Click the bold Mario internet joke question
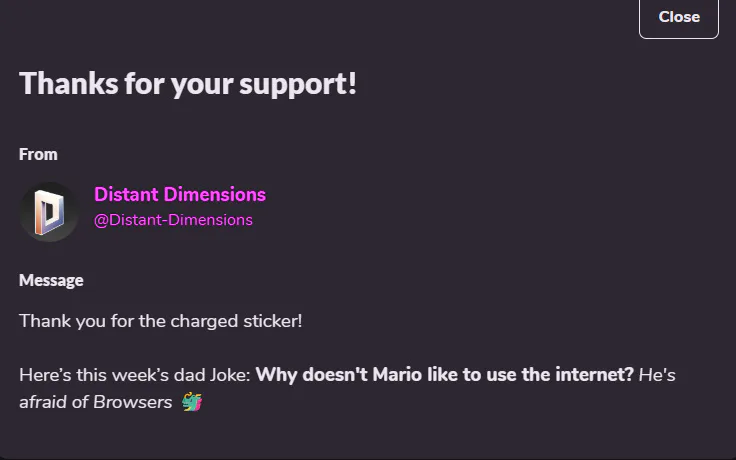The width and height of the screenshot is (736, 460). click(x=445, y=375)
